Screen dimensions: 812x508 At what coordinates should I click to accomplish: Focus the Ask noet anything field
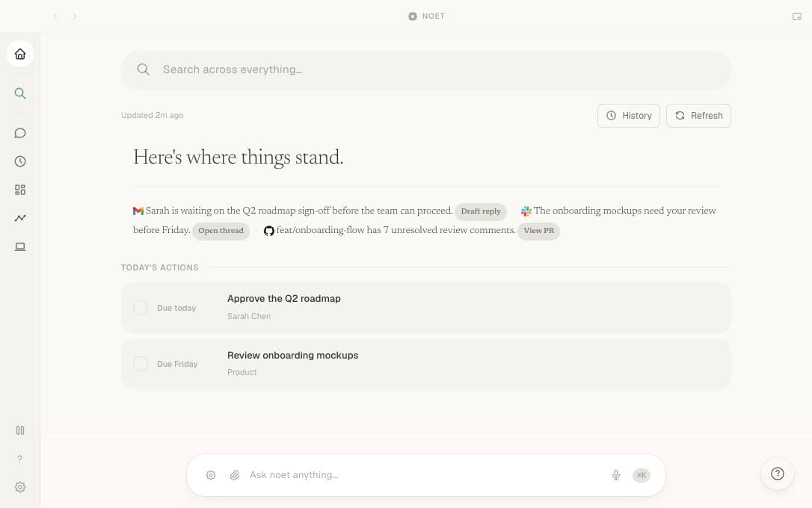pos(425,475)
